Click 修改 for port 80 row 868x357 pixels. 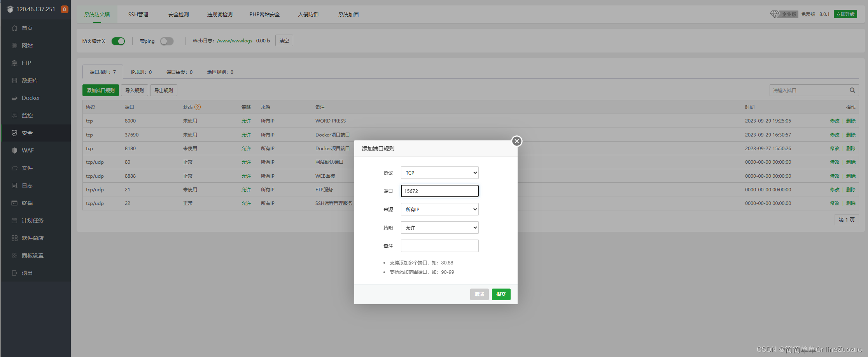(x=835, y=162)
